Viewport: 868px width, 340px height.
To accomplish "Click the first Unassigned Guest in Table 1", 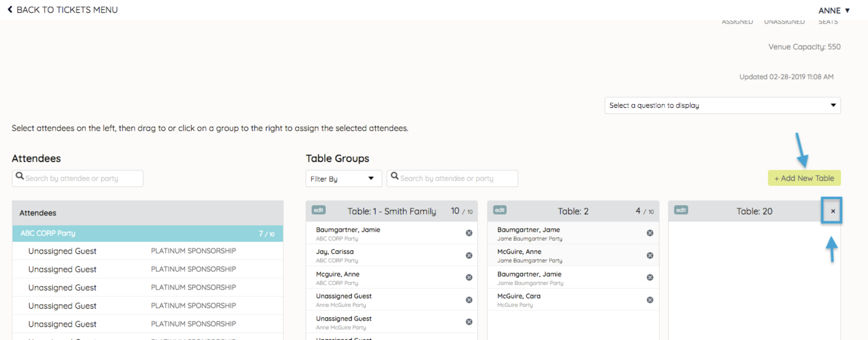I will pyautogui.click(x=343, y=296).
